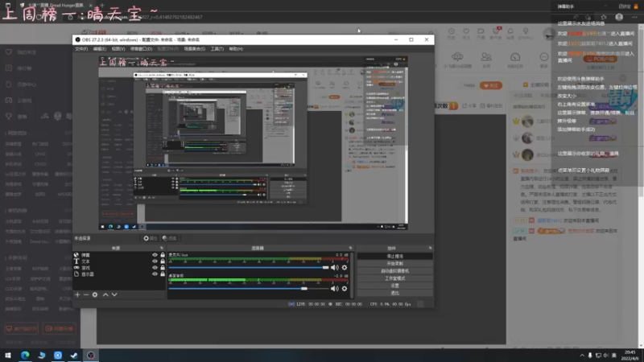Toggle lock on the 文本 source
The width and height of the screenshot is (644, 362).
pos(163,261)
